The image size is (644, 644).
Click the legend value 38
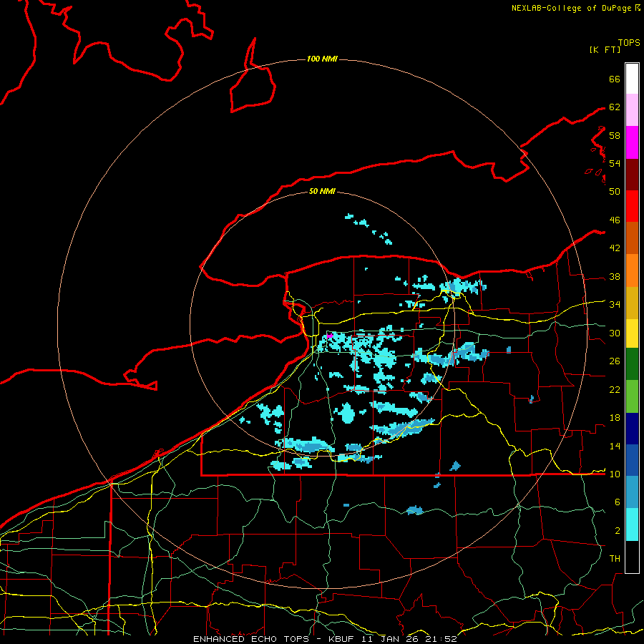pos(615,277)
